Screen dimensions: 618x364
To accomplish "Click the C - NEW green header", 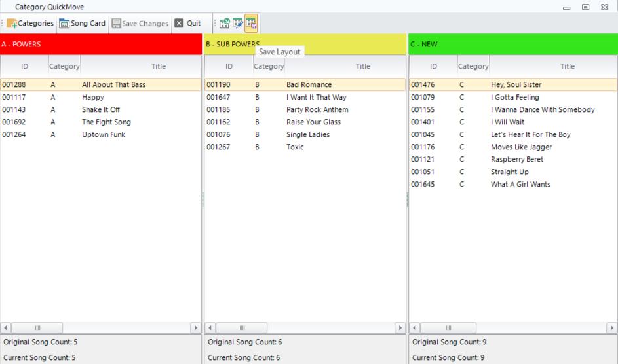I will pyautogui.click(x=512, y=45).
